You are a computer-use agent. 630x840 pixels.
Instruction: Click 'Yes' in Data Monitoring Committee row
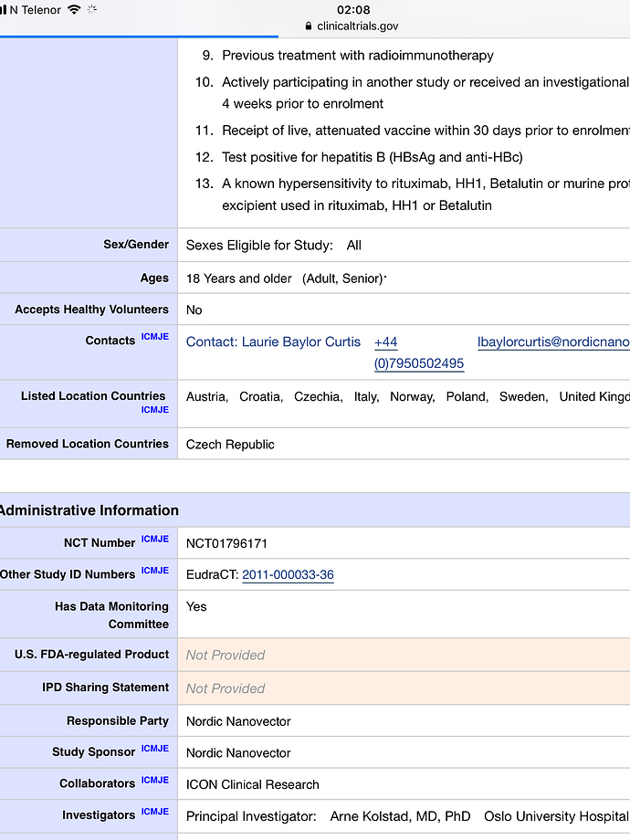(x=196, y=606)
